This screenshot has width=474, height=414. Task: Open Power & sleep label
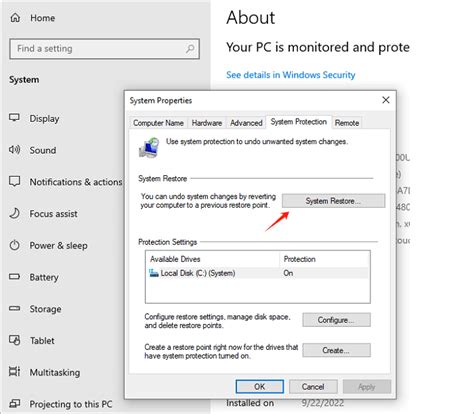tap(59, 245)
